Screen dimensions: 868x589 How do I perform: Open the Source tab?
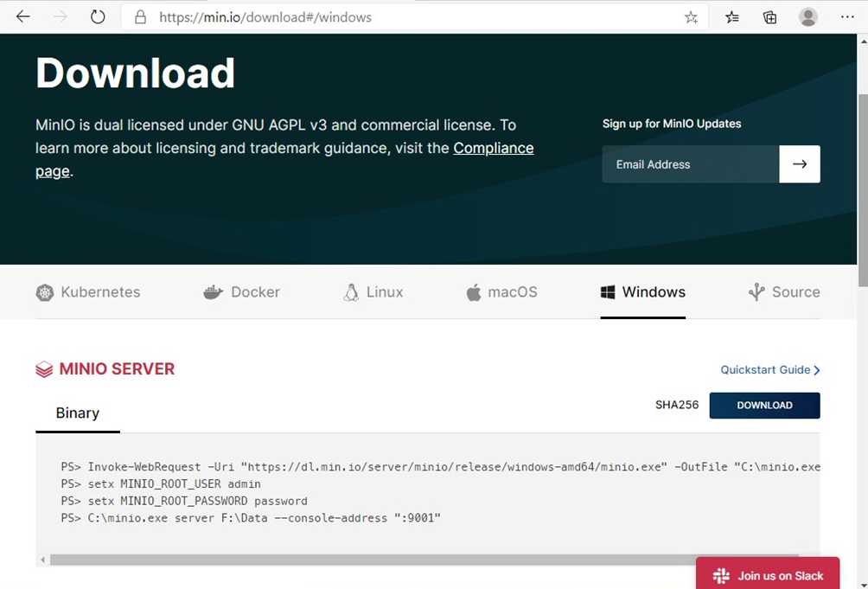click(x=784, y=291)
